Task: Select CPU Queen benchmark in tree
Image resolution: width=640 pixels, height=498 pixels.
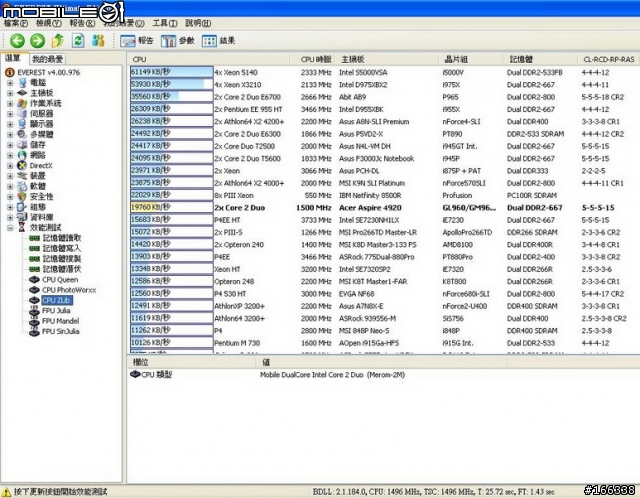Action: (x=59, y=280)
